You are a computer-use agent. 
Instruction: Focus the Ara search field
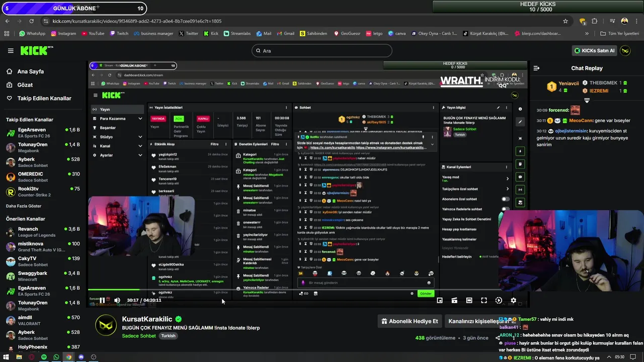(321, 51)
